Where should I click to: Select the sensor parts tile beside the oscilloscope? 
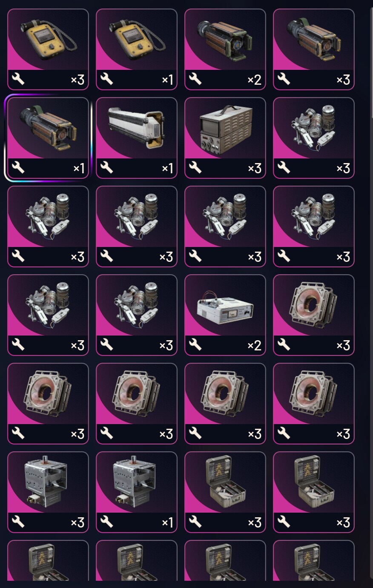pos(314,138)
